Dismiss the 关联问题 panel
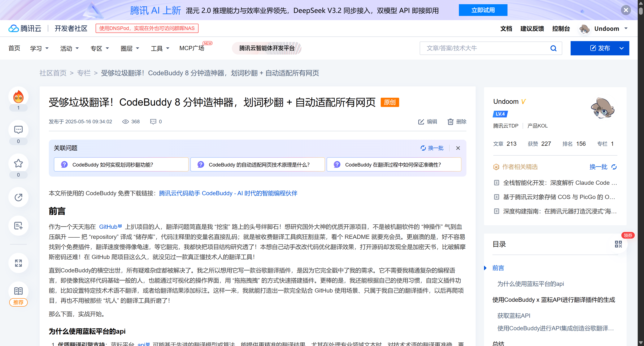 [458, 148]
